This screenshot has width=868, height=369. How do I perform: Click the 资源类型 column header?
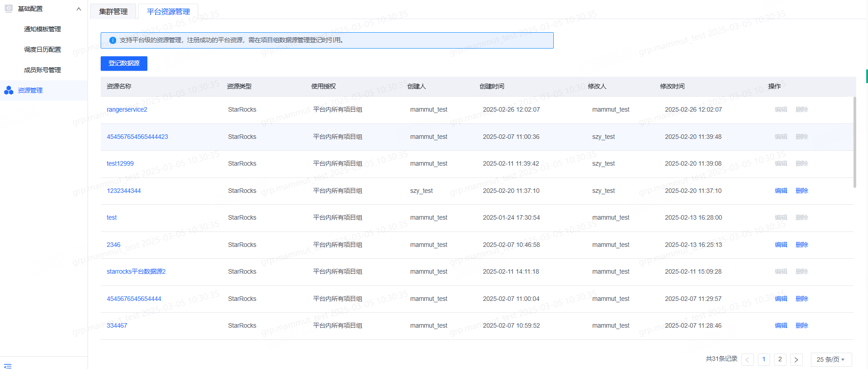click(239, 86)
